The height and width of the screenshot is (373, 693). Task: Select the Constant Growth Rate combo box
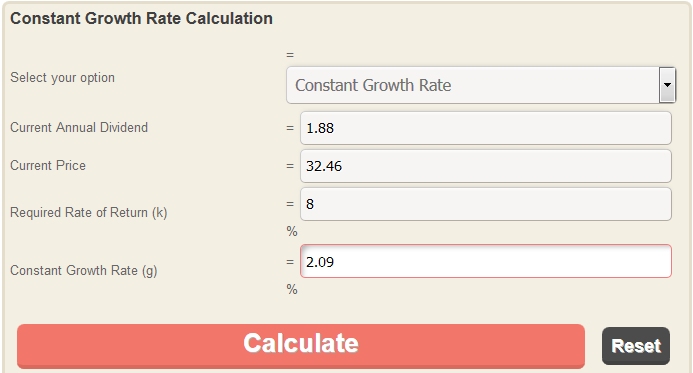[x=481, y=85]
